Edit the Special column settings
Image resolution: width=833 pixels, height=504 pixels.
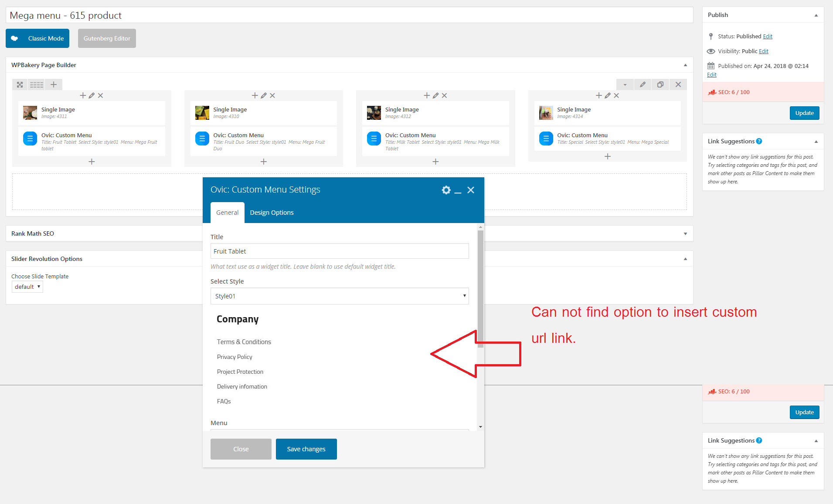point(608,95)
